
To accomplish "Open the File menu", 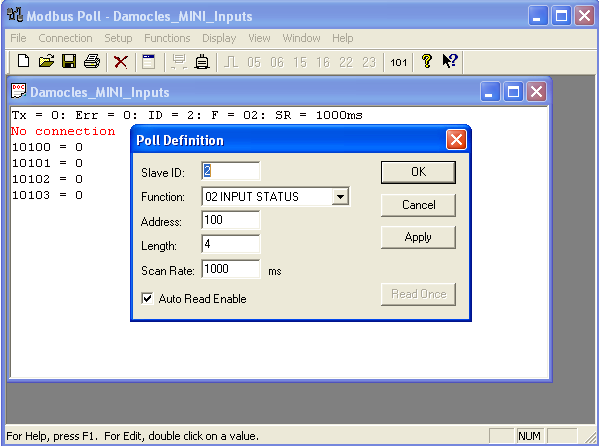I will (x=18, y=38).
